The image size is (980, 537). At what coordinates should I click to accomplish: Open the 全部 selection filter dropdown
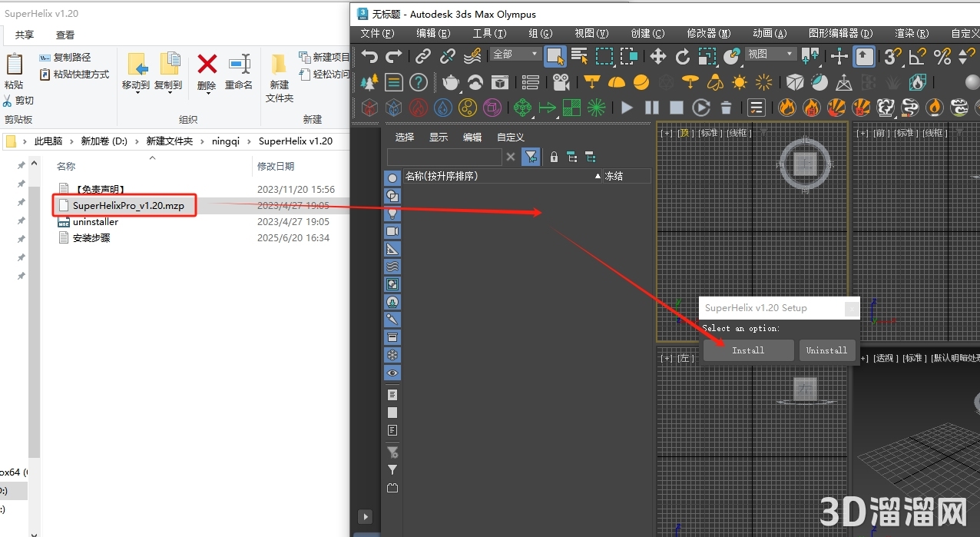coord(515,54)
